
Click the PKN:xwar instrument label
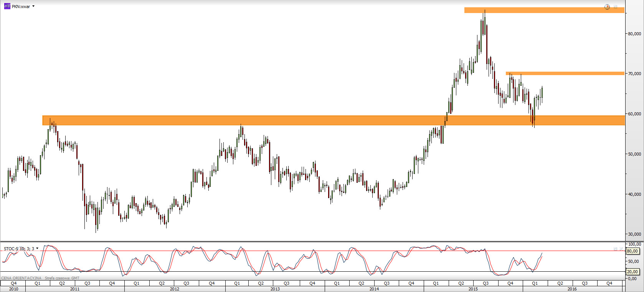pyautogui.click(x=21, y=7)
